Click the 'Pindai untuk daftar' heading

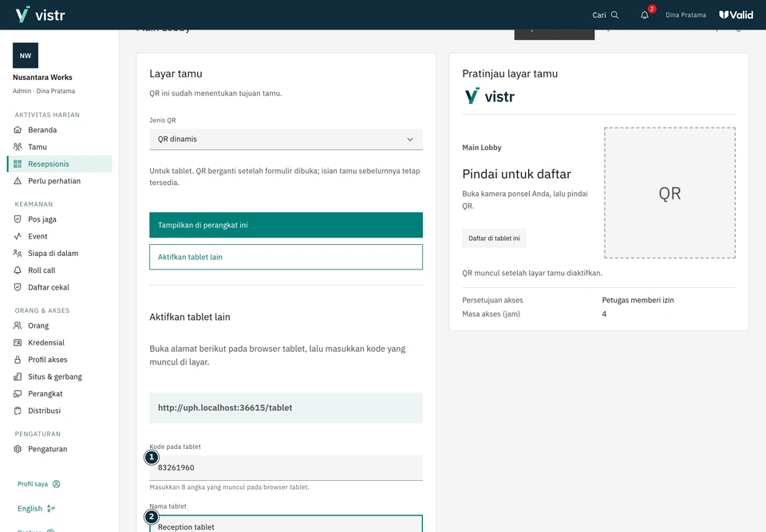pos(516,175)
